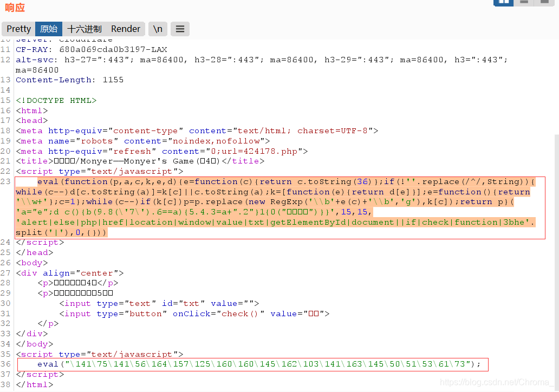Click the CF-RAY header line
Screen dimensions: 559x392
tap(91, 49)
